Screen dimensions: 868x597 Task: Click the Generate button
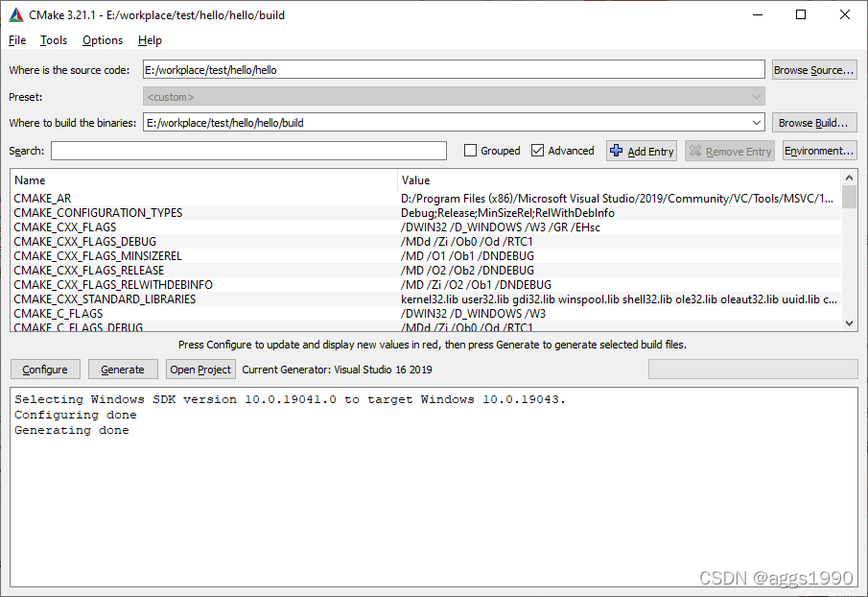(x=123, y=370)
